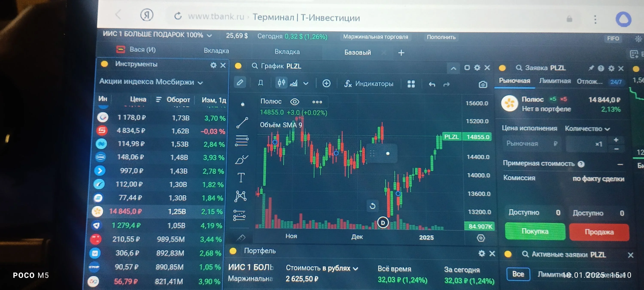Click the red Продажа button
The width and height of the screenshot is (644, 290).
(x=599, y=232)
